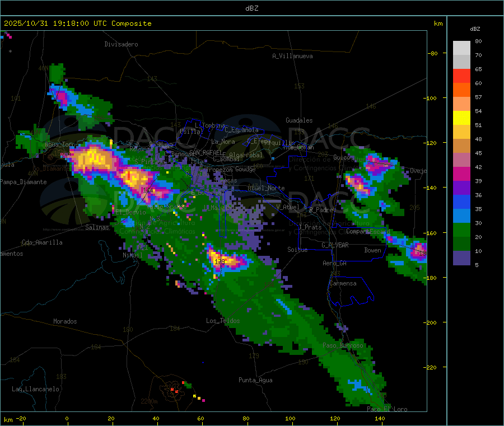Select the 'Paso_Barroso' label
The width and height of the screenshot is (504, 426).
343,345
